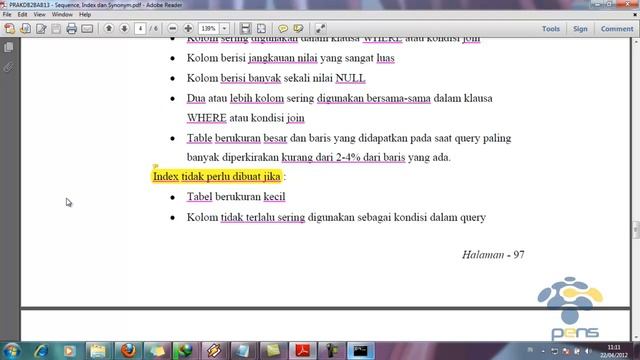Screen dimensions: 640x360
Task: Click the vertical scrollbar thumb on right
Action: tap(636, 230)
